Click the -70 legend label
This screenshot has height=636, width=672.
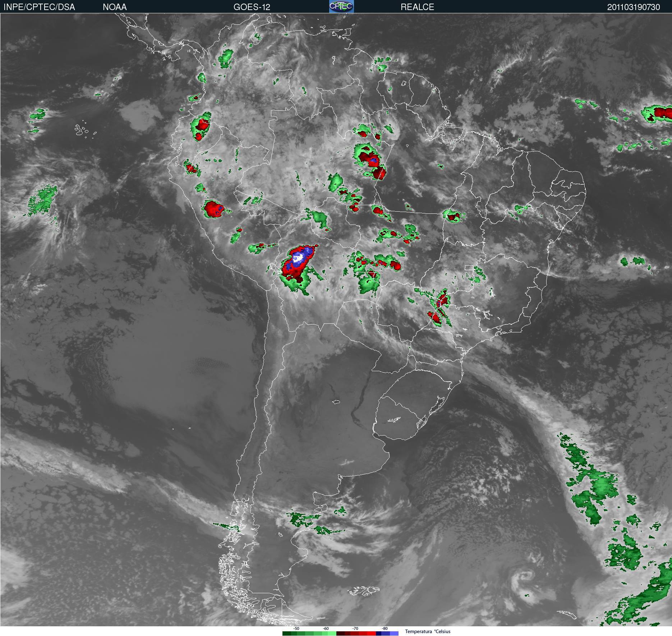coord(355,628)
